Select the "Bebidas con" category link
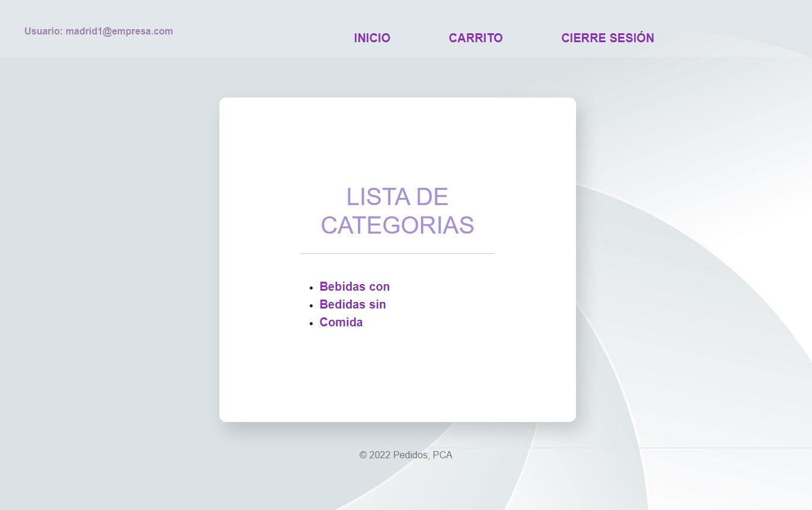 coord(354,287)
